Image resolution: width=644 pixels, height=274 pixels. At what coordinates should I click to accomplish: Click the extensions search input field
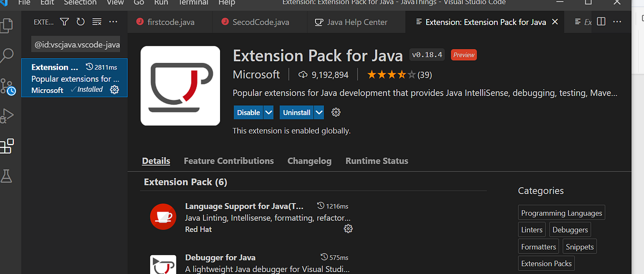coord(77,45)
